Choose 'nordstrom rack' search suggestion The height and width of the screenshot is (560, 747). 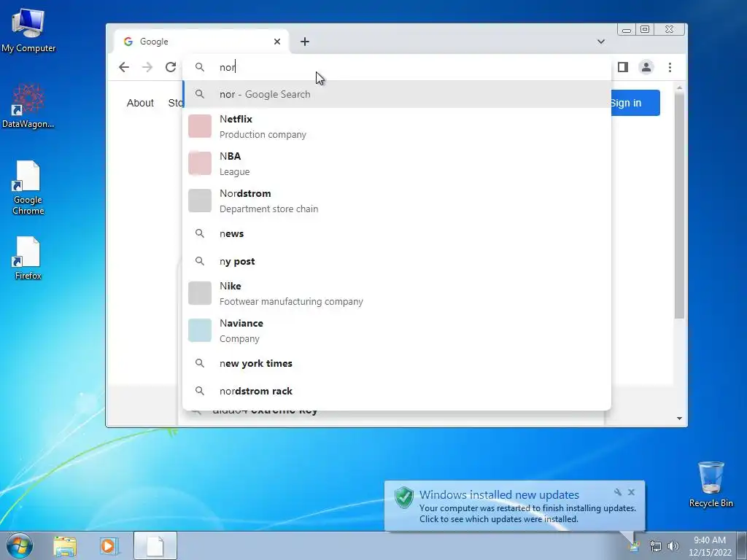(396, 391)
